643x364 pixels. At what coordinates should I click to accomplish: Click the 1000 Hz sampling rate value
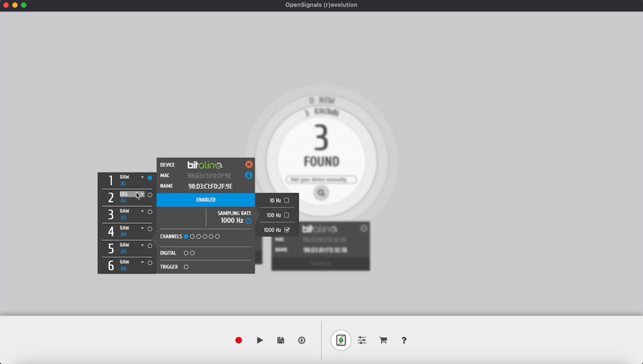(x=231, y=221)
